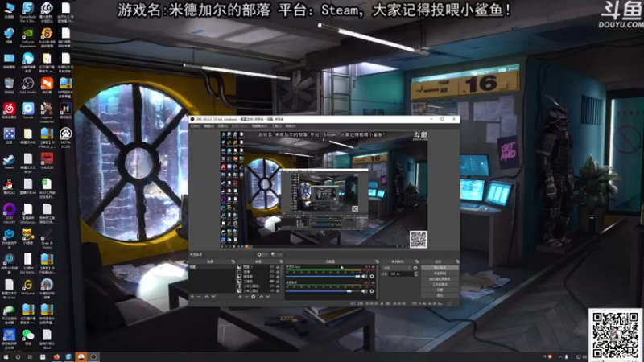Toggle lock on the last source row
644x362 pixels.
pos(278,291)
